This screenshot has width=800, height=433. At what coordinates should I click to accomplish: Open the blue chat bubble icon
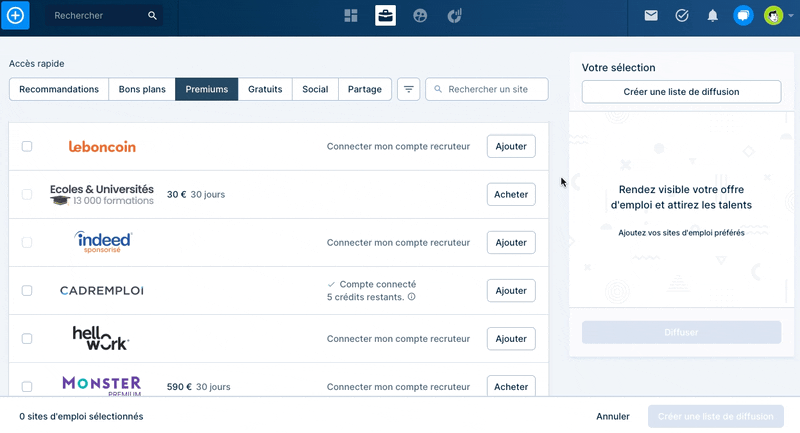point(743,16)
